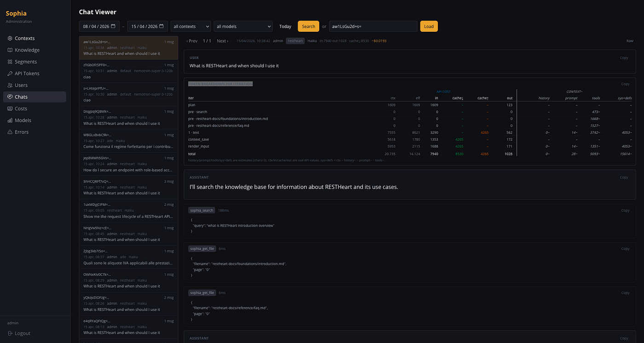This screenshot has width=644, height=343.
Task: Open chat NHgVw5Nz+cE= entry
Action: coord(128,234)
